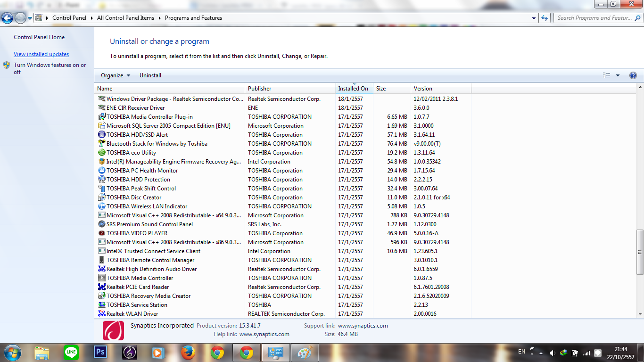Launch Firefox from the taskbar
The height and width of the screenshot is (362, 644).
tap(188, 353)
